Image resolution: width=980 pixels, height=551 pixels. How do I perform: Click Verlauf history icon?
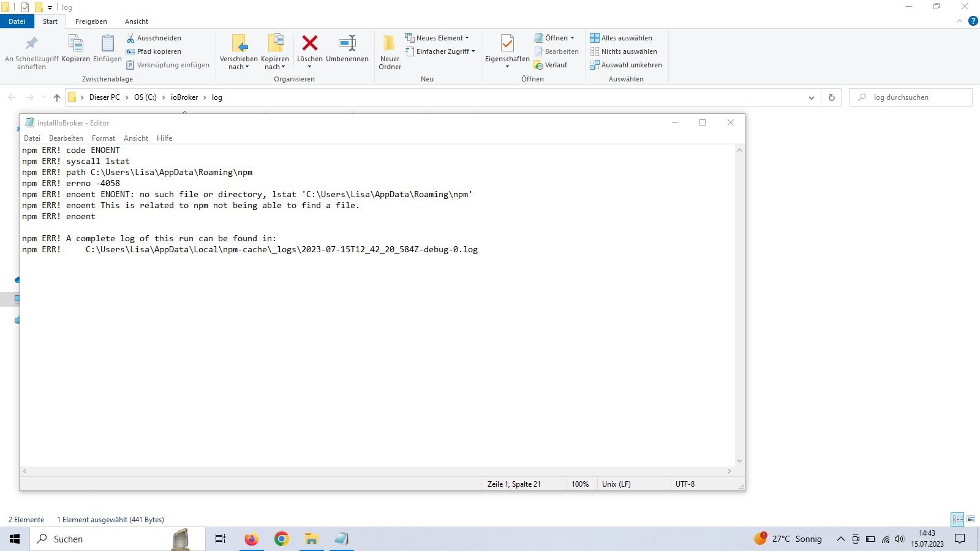538,65
